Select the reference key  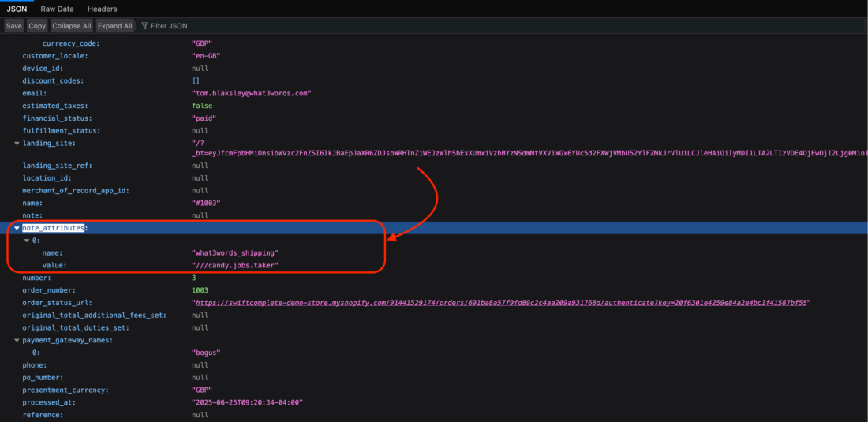point(43,415)
